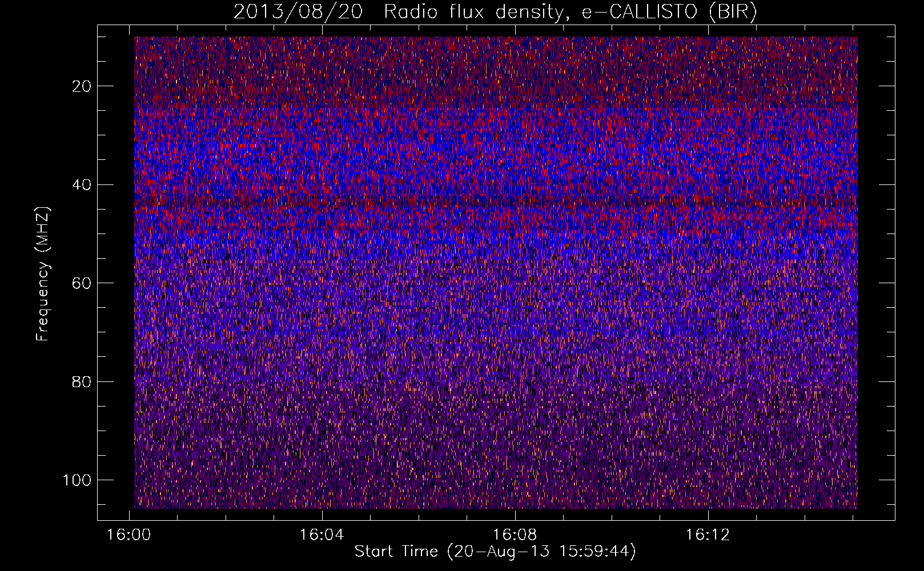
Task: Click the 100 frequency tick label
Action: (78, 480)
